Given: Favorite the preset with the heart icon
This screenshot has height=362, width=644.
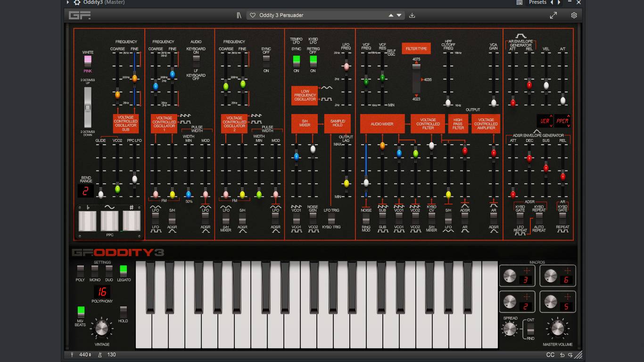Looking at the screenshot, I should pos(253,15).
